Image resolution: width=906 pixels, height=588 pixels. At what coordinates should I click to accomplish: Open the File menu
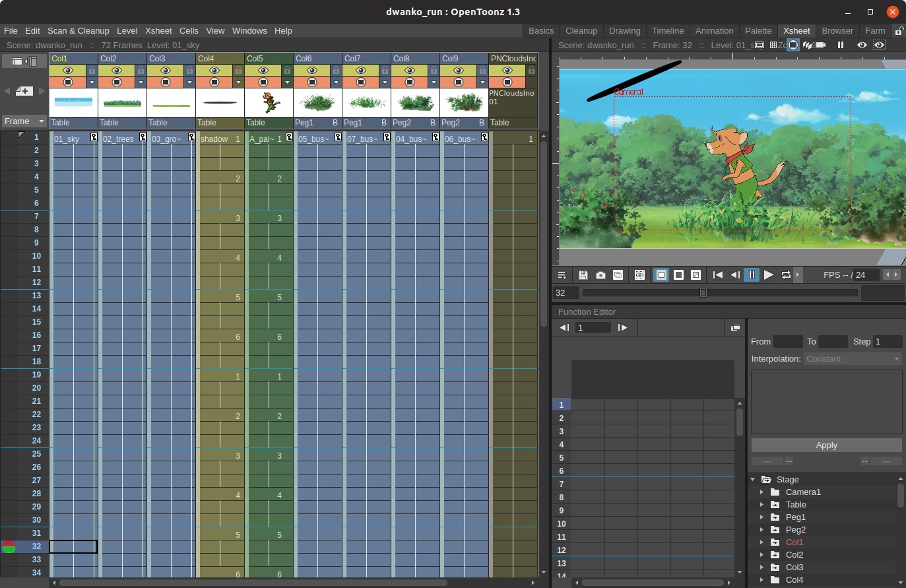coord(11,31)
